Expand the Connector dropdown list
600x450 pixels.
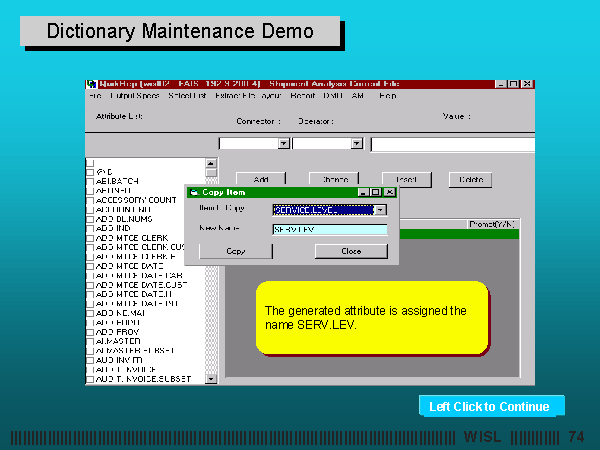click(x=283, y=144)
